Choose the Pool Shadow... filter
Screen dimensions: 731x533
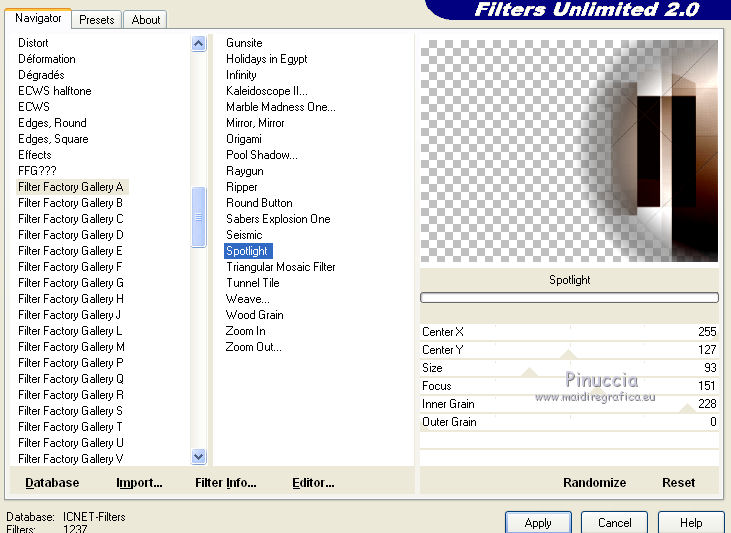261,155
